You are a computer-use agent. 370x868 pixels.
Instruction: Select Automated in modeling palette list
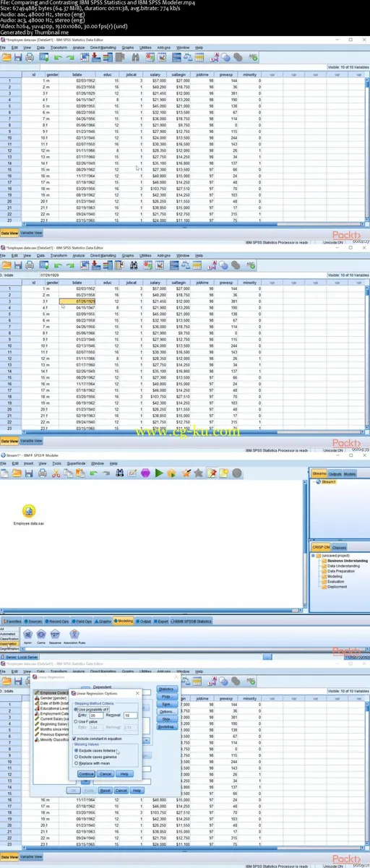coord(9,634)
